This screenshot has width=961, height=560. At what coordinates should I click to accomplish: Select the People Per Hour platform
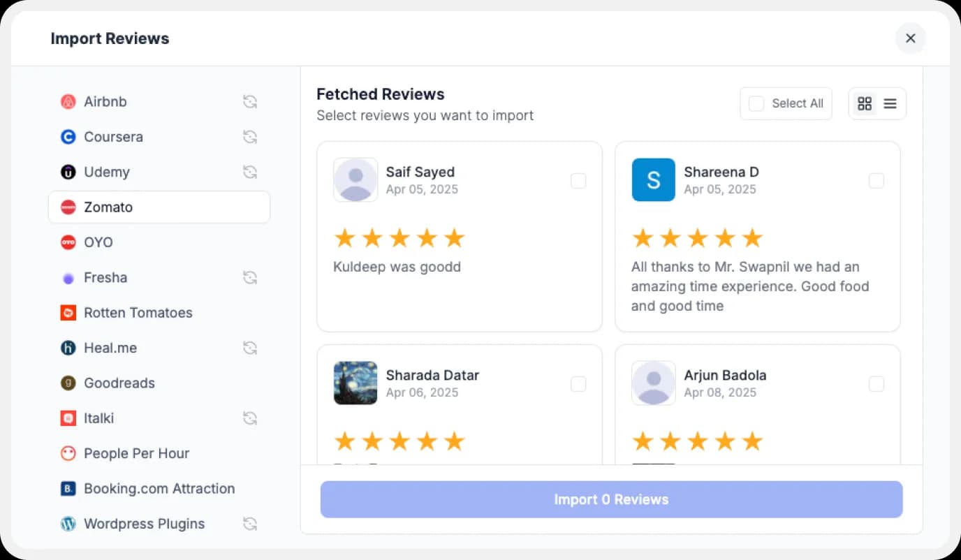[136, 453]
